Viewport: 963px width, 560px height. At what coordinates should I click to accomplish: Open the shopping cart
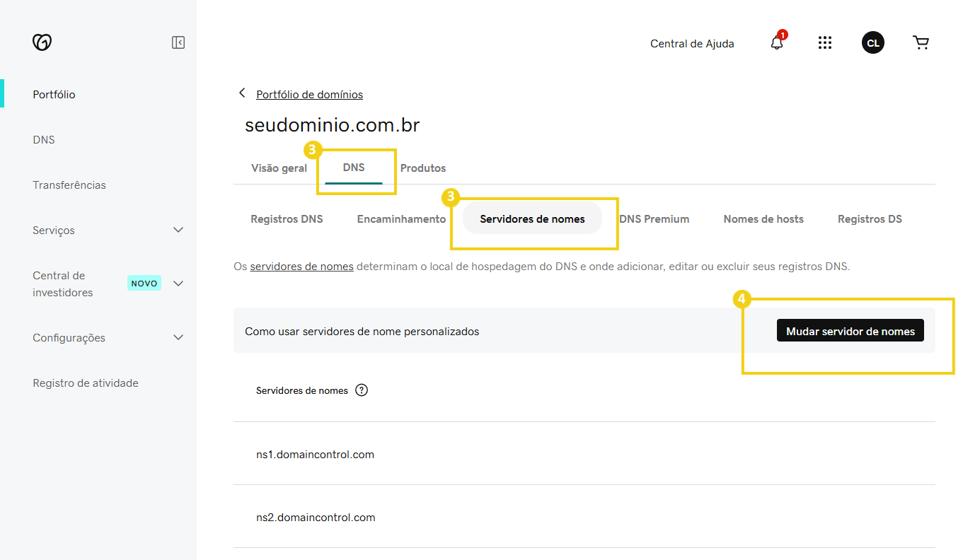921,42
